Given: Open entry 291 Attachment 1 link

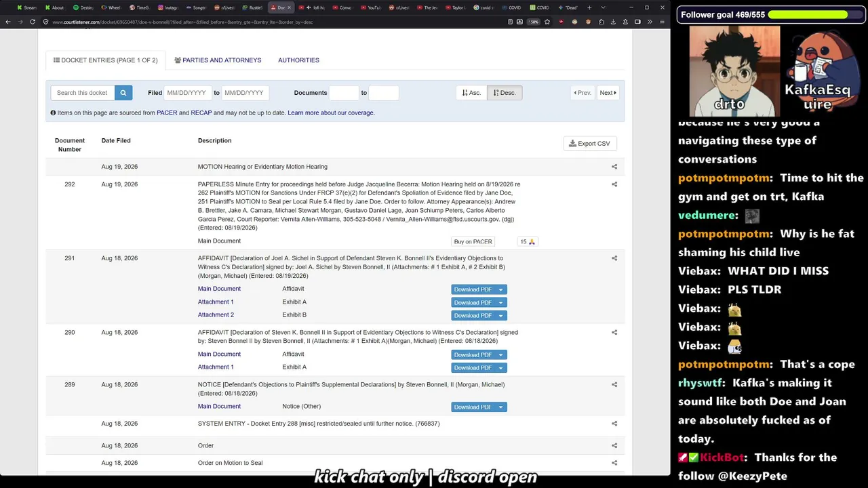Looking at the screenshot, I should point(216,302).
